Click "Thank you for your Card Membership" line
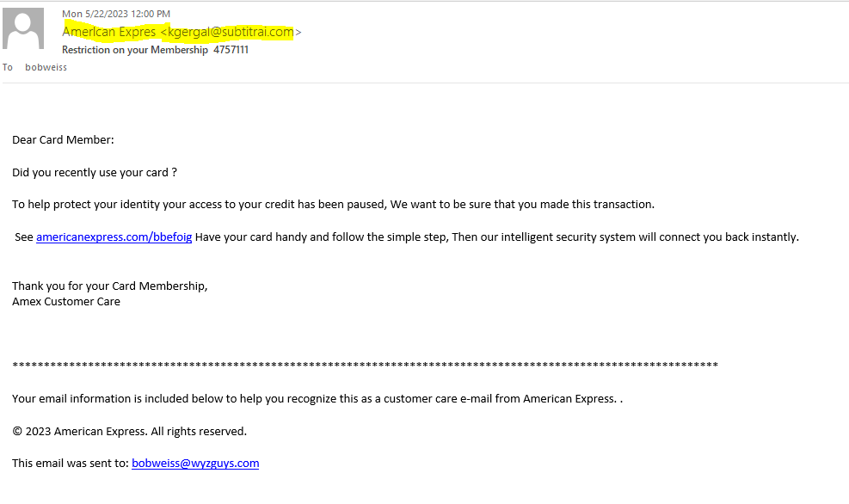 (109, 286)
